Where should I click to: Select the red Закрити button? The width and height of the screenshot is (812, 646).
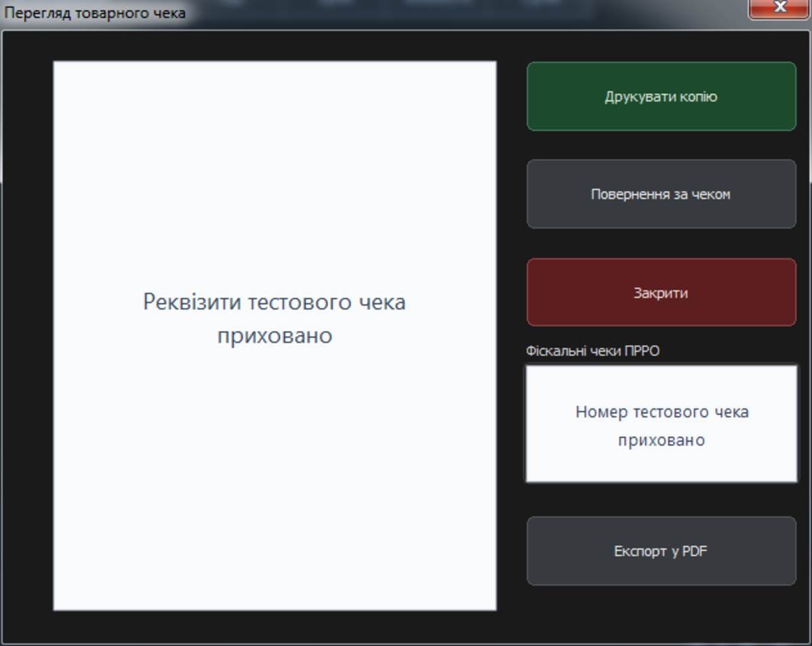click(x=661, y=293)
